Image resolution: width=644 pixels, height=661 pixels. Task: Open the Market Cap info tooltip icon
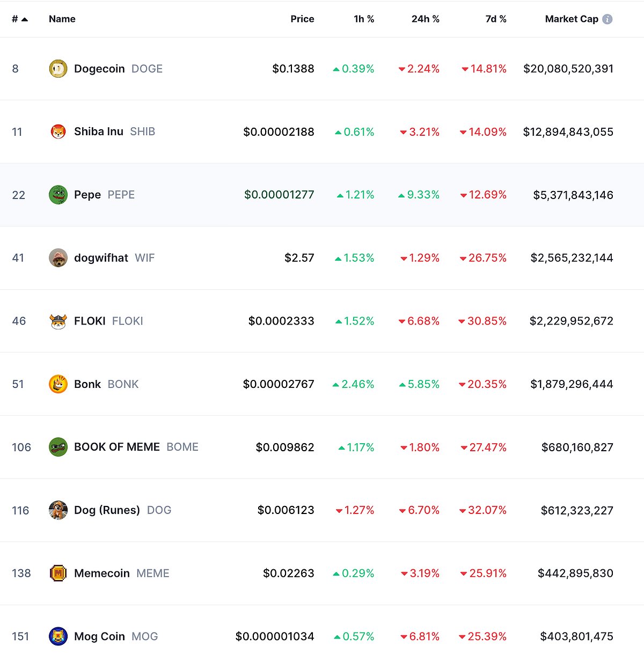[609, 19]
